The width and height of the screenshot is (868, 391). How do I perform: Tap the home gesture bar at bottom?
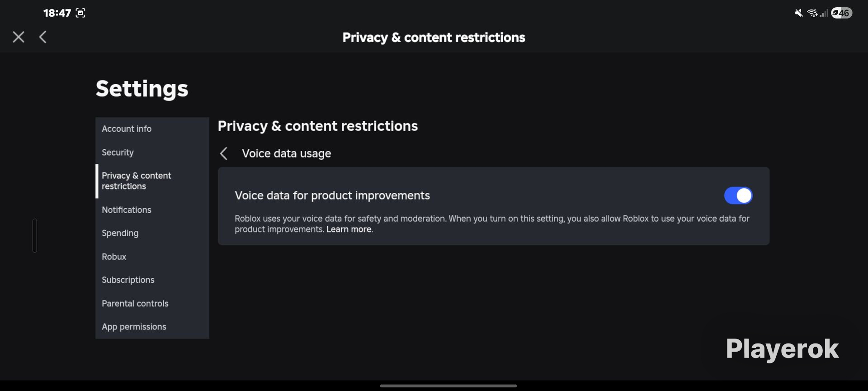[x=448, y=386]
